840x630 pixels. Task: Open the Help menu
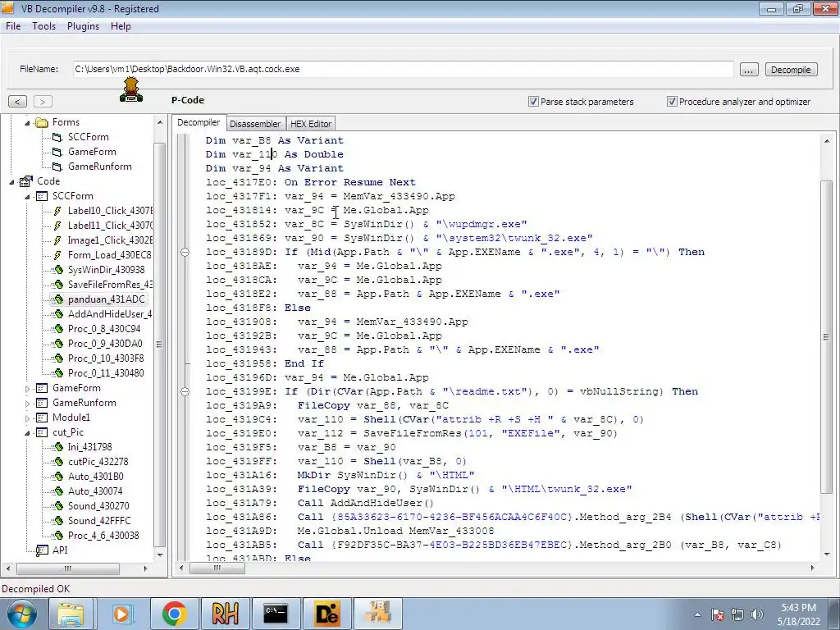[x=121, y=26]
